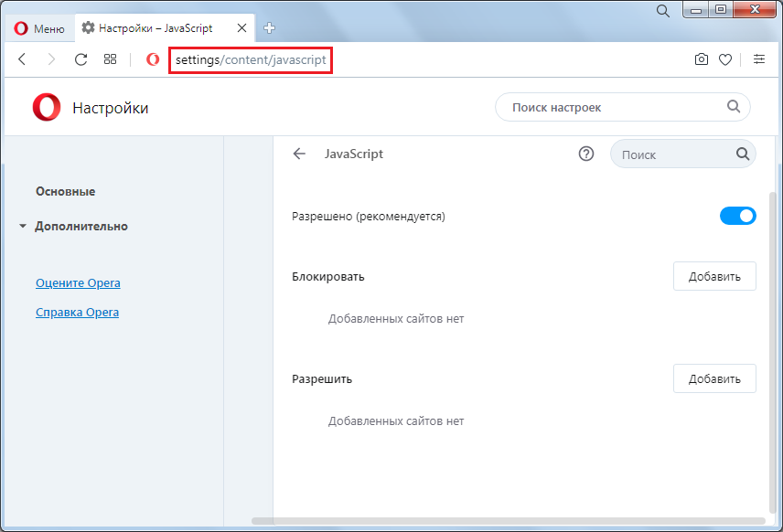Image resolution: width=783 pixels, height=532 pixels.
Task: Collapse the Дополнительно section arrow
Action: (x=23, y=226)
